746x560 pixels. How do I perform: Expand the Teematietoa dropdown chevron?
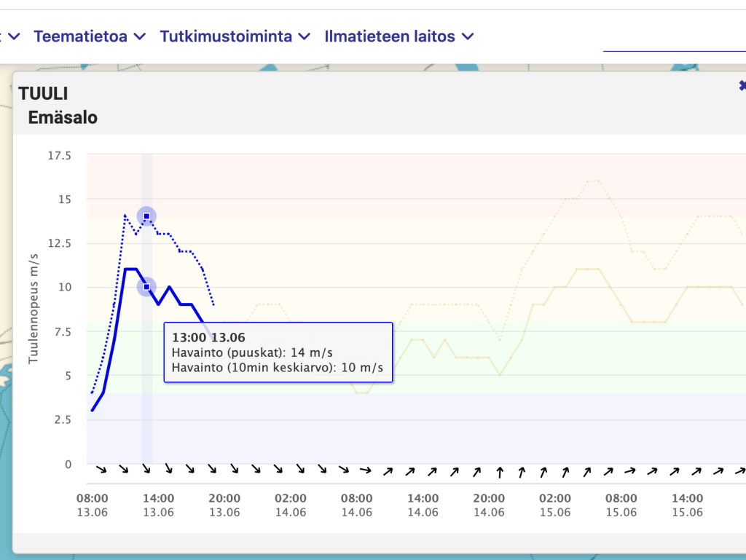pyautogui.click(x=141, y=36)
